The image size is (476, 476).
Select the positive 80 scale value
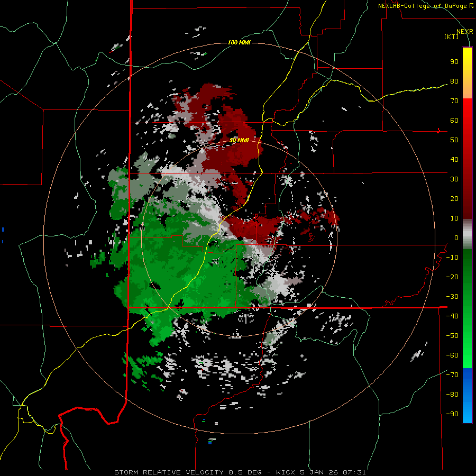[x=454, y=81]
